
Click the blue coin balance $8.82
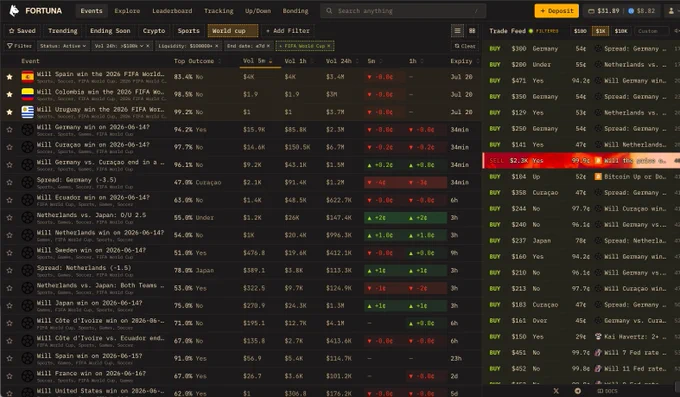[642, 11]
